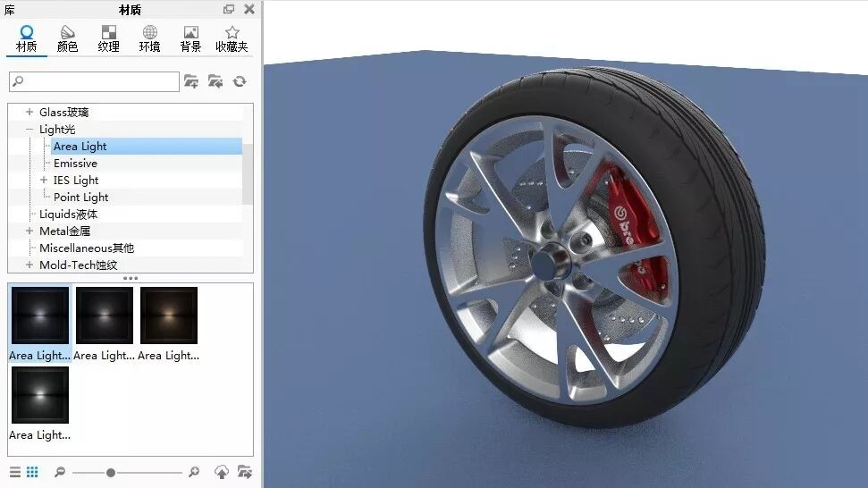The height and width of the screenshot is (488, 868).
Task: Open the 纹理 textures tab
Action: [x=108, y=38]
